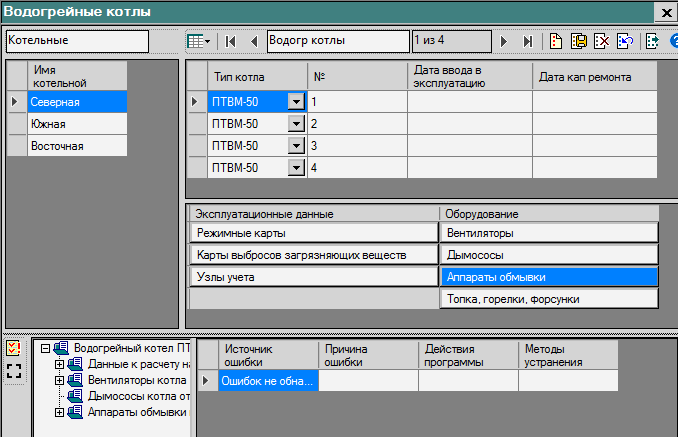Open the table view dropdown in toolbar

click(200, 41)
